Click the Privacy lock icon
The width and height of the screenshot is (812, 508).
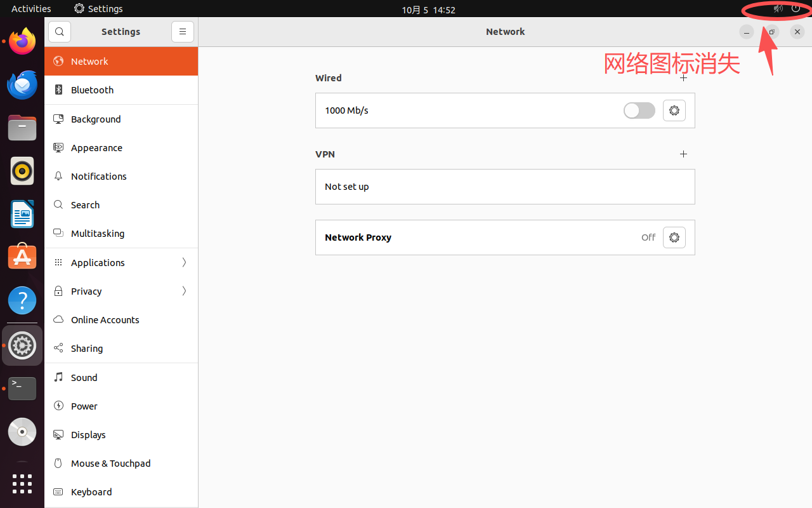58,291
